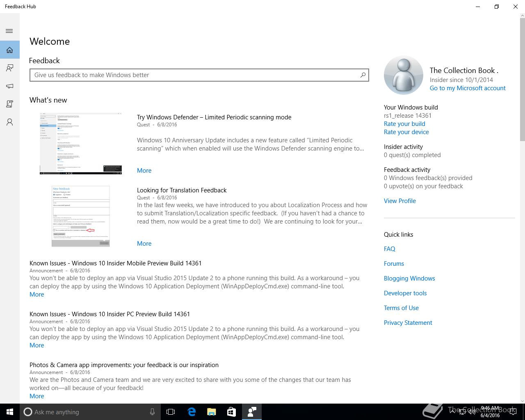Viewport: 525px width, 420px height.
Task: Click Photos & Camera app improvements title
Action: click(x=124, y=365)
